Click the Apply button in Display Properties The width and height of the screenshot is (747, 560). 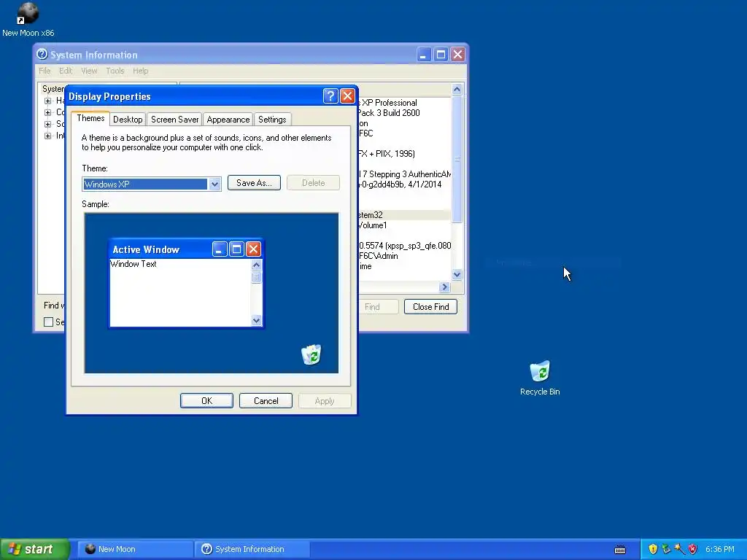[x=325, y=401]
